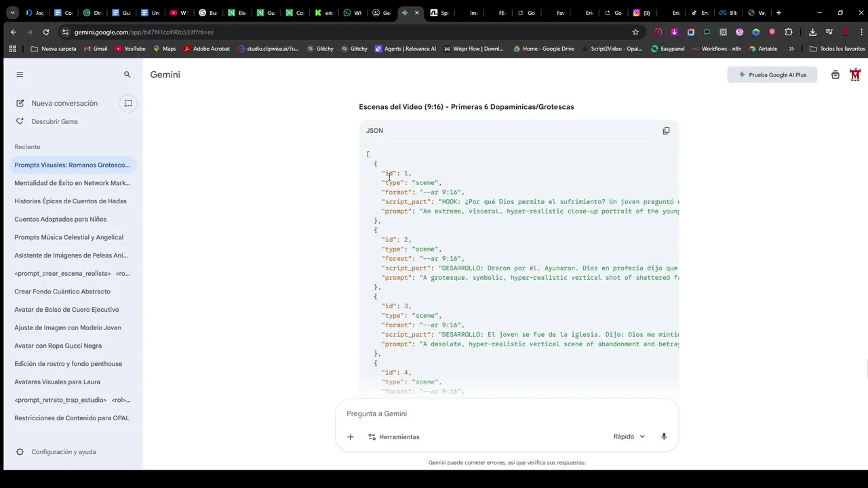The height and width of the screenshot is (488, 868).
Task: Open the YouTube bookmark
Action: click(130, 49)
